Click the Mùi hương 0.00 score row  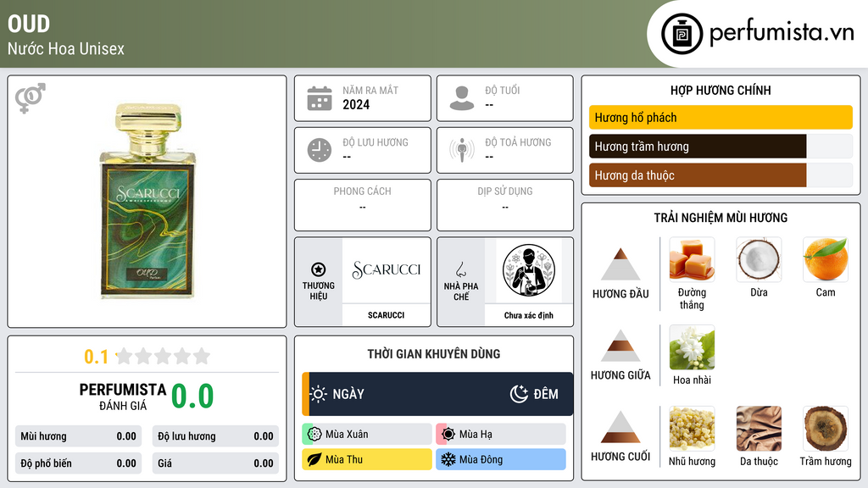pyautogui.click(x=79, y=436)
